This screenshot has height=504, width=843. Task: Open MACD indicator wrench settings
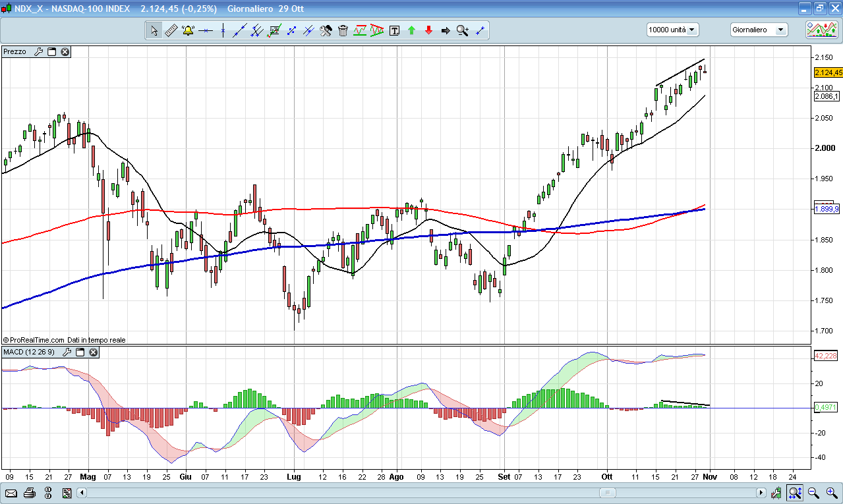tap(67, 352)
